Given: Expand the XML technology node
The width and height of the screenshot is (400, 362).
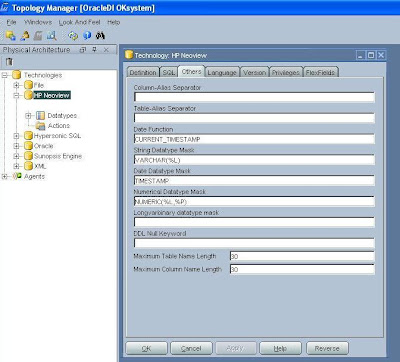Looking at the screenshot, I should pos(16,166).
